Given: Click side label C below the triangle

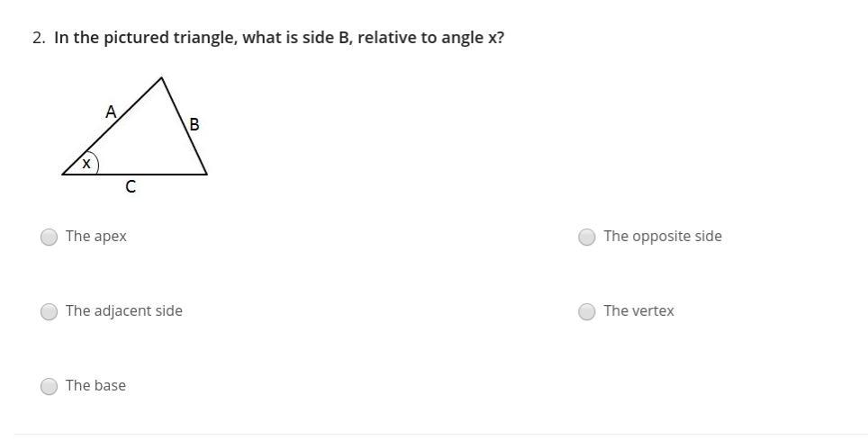Looking at the screenshot, I should click(x=131, y=187).
